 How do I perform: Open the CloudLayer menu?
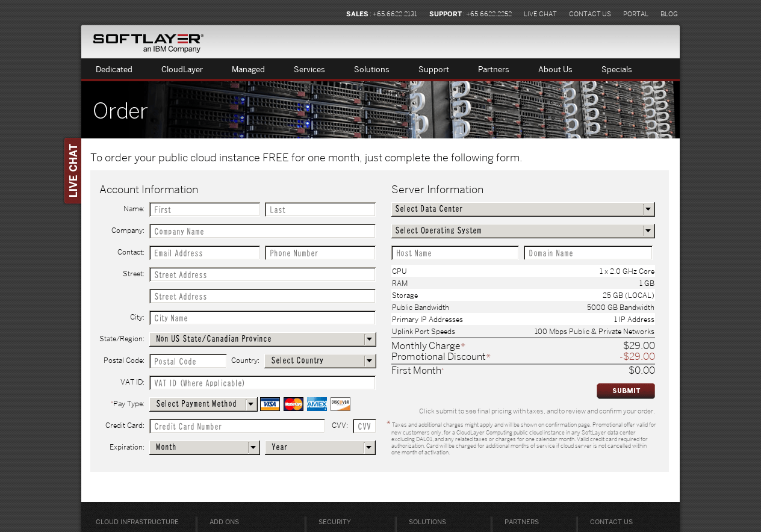point(182,69)
